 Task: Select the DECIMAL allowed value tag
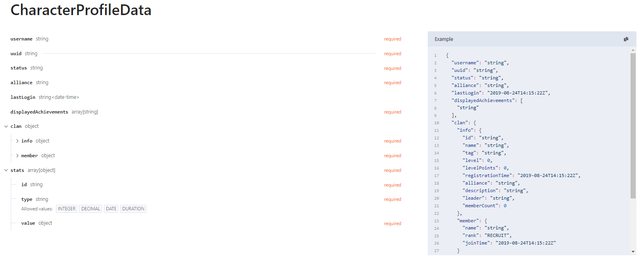click(x=91, y=209)
